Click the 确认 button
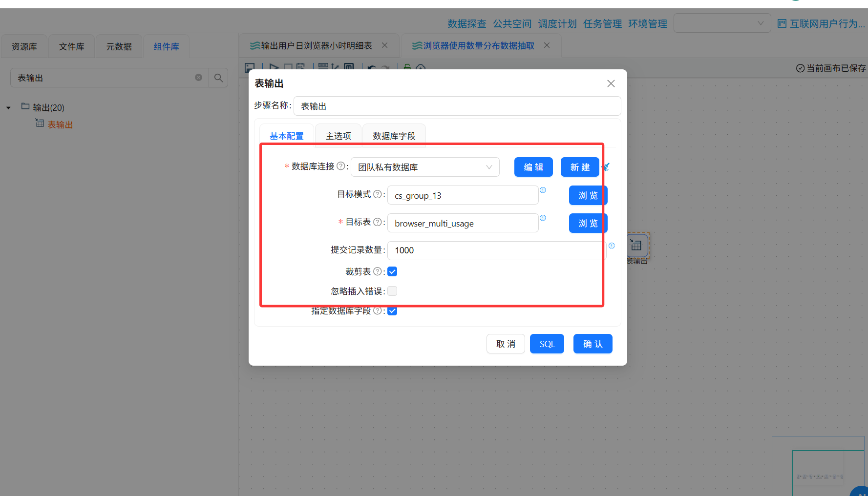Screen dimensions: 868x496 [x=593, y=344]
